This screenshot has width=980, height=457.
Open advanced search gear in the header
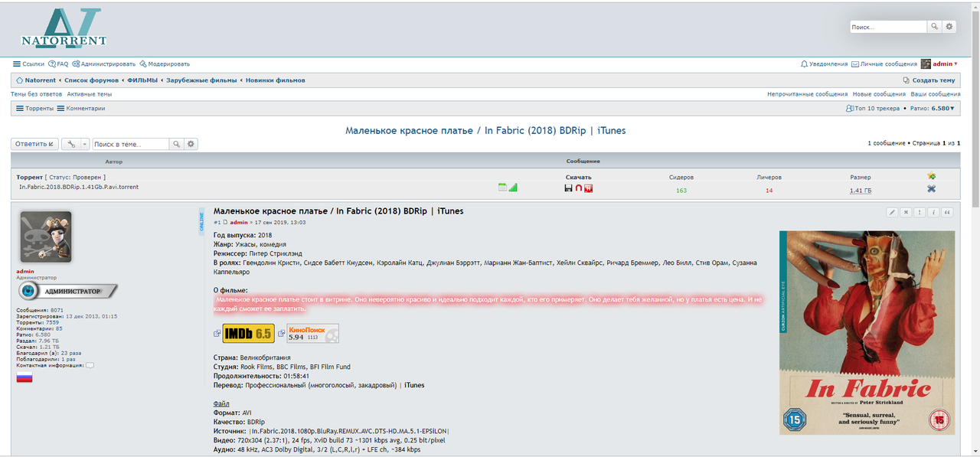[x=949, y=26]
